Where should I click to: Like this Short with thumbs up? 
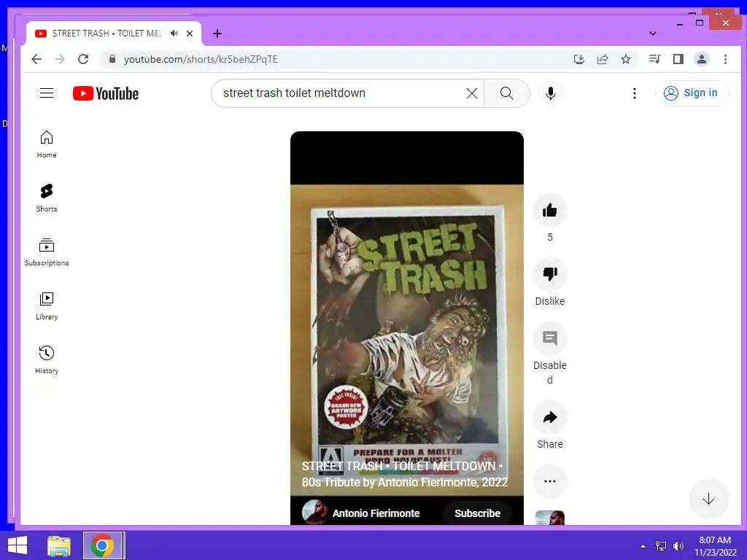pyautogui.click(x=550, y=210)
